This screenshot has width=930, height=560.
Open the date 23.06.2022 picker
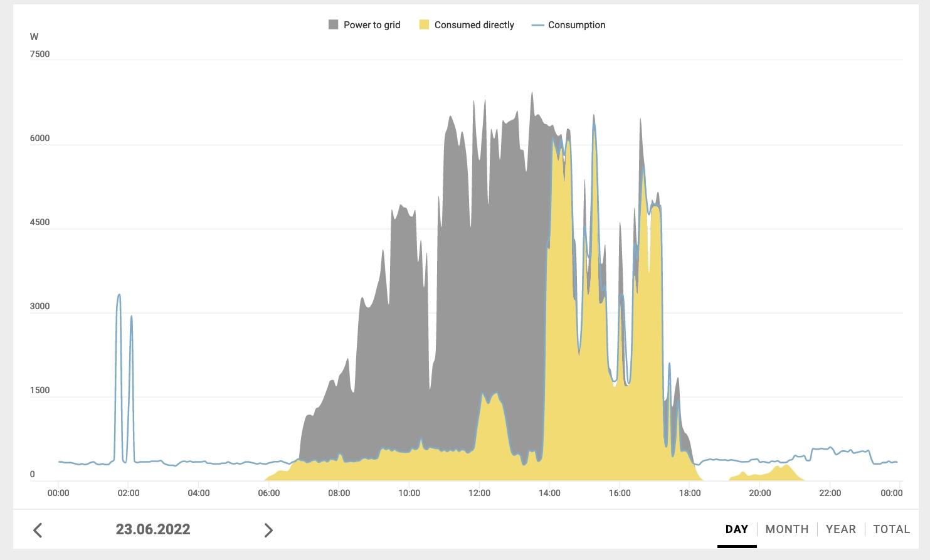coord(153,529)
